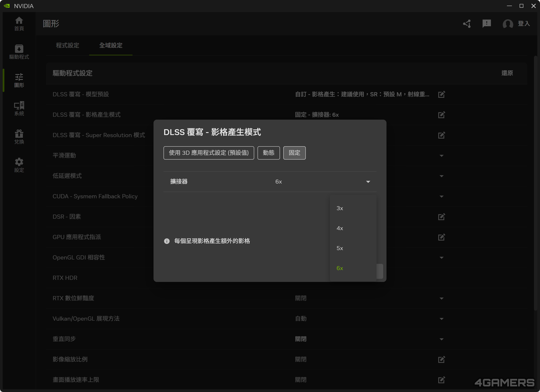Click the 固定 - 擴接器: 6x value

(x=317, y=115)
